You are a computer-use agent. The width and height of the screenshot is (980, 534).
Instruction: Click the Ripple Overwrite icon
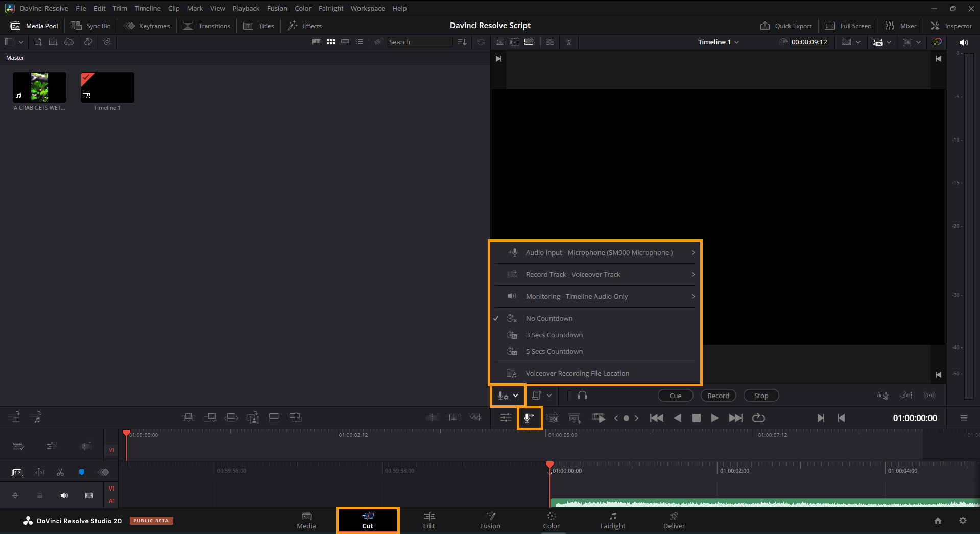click(231, 417)
